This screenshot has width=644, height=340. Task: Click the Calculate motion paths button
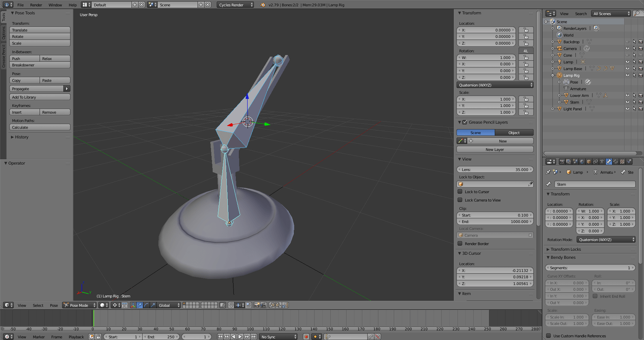coord(40,127)
